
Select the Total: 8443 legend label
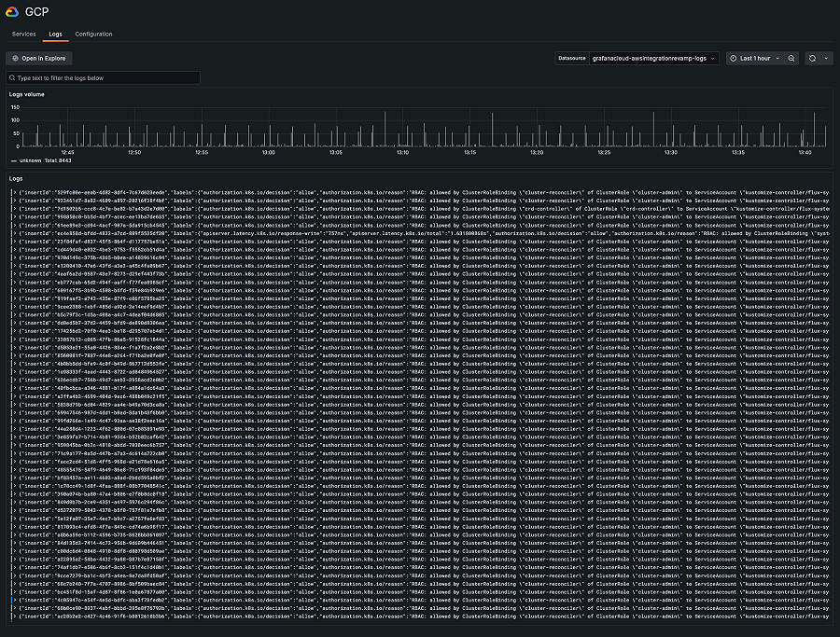click(58, 159)
